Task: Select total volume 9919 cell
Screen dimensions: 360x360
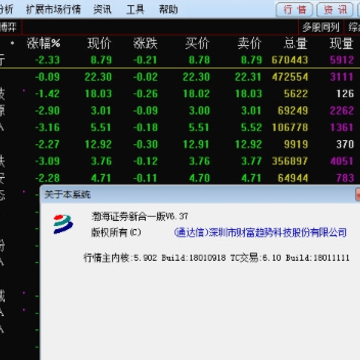Action: point(296,144)
